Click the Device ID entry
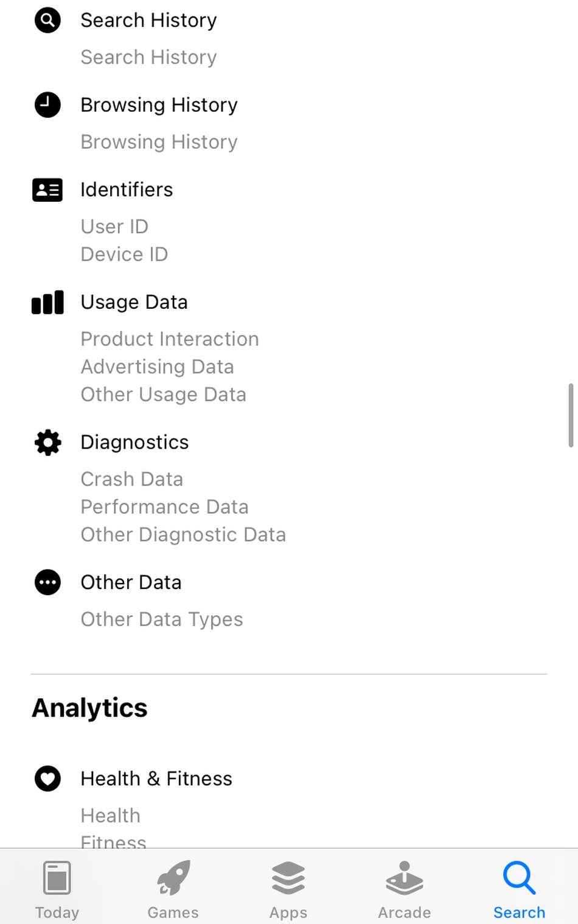578x924 pixels. click(x=124, y=254)
